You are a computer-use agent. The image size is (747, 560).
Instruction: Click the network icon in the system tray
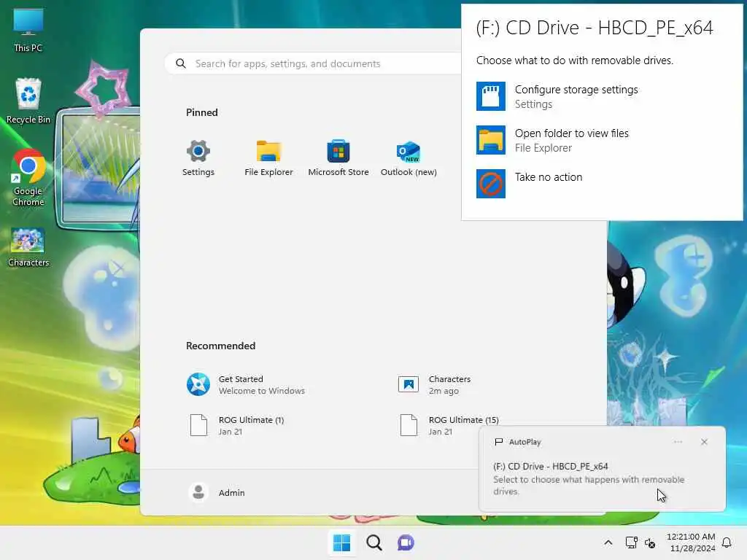(632, 542)
